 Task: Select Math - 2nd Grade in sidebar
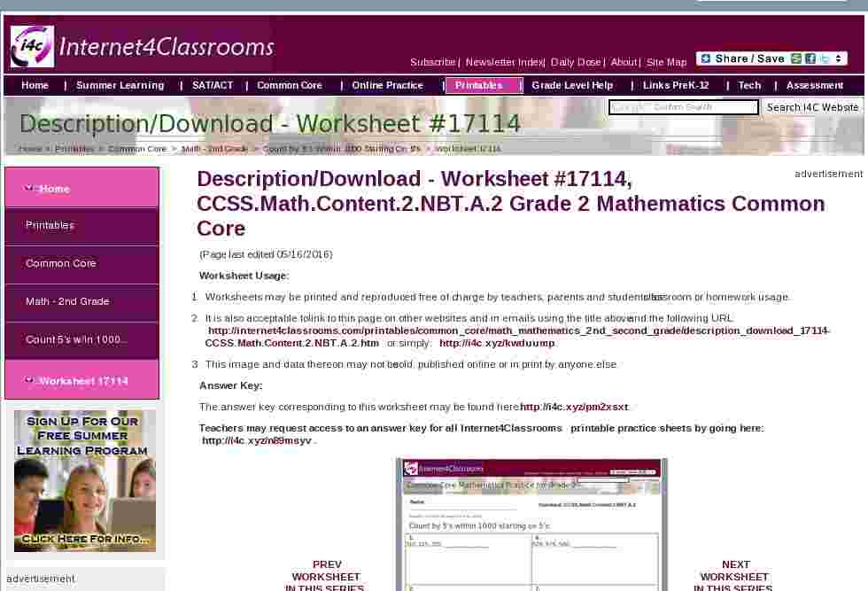point(67,301)
